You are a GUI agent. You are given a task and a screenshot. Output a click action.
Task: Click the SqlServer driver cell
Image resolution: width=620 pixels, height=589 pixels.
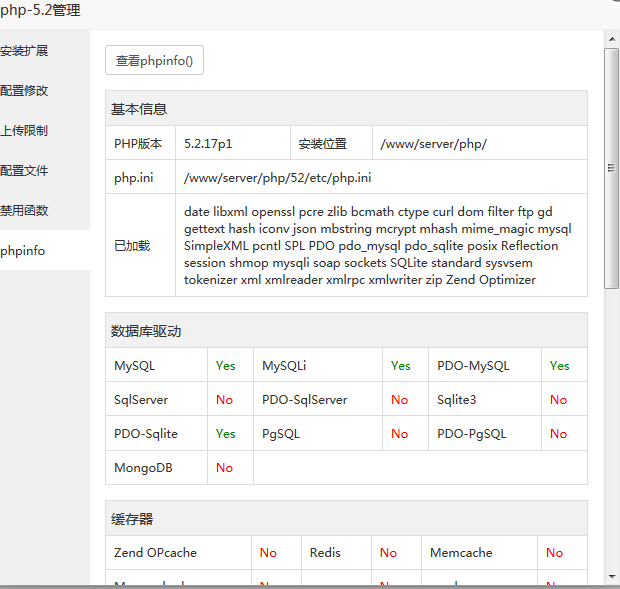tap(156, 399)
